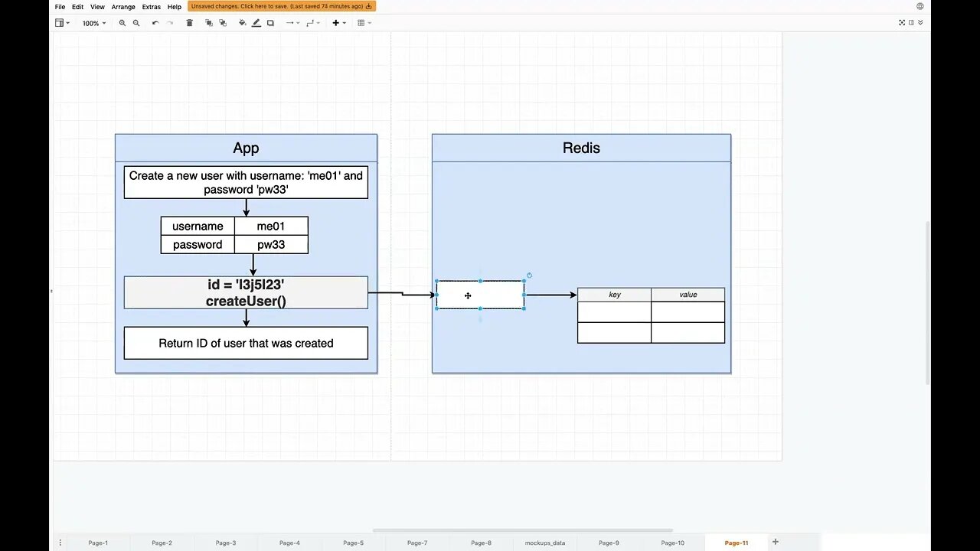The height and width of the screenshot is (551, 980).
Task: Select 'Return ID of user' box
Action: pos(246,343)
